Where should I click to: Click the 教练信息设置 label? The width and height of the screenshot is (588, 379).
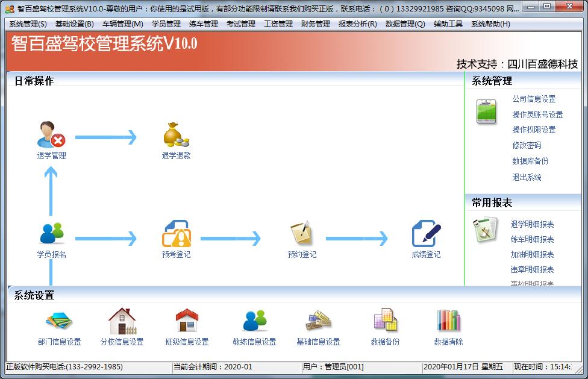tap(255, 342)
